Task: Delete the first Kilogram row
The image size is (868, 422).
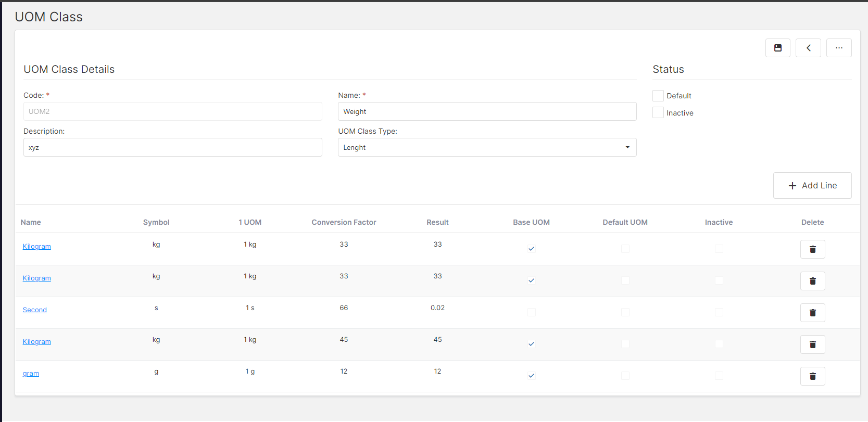Action: point(812,249)
